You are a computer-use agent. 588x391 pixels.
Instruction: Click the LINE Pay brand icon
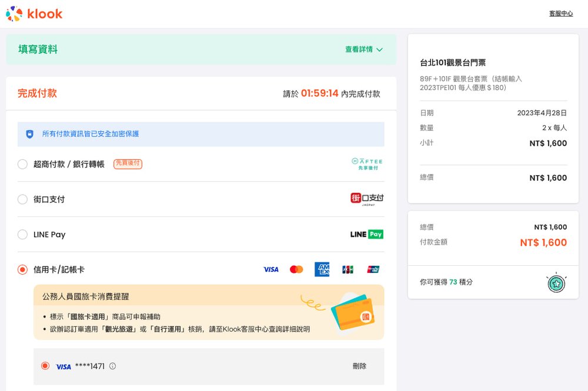coord(366,234)
